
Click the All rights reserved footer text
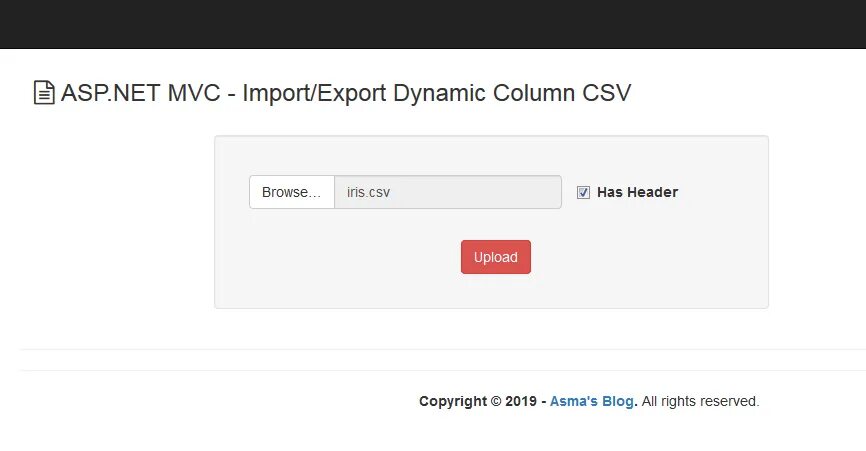pyautogui.click(x=700, y=401)
